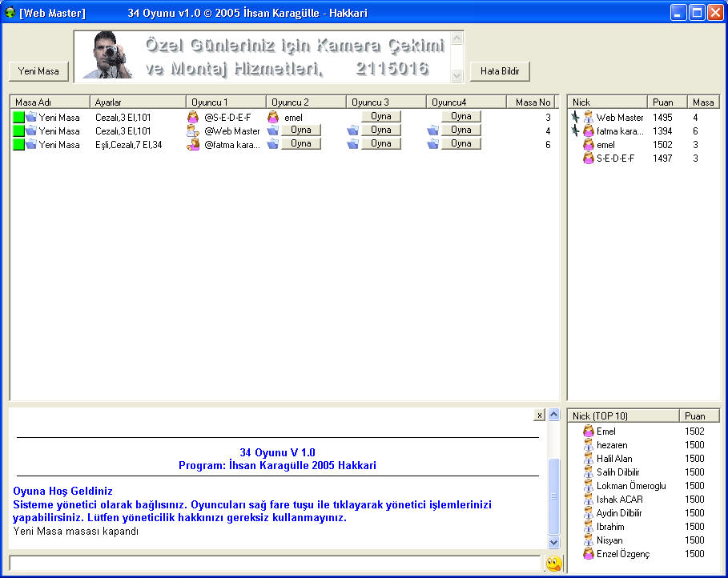Click the @fatma kara avatar in table row

(x=191, y=144)
